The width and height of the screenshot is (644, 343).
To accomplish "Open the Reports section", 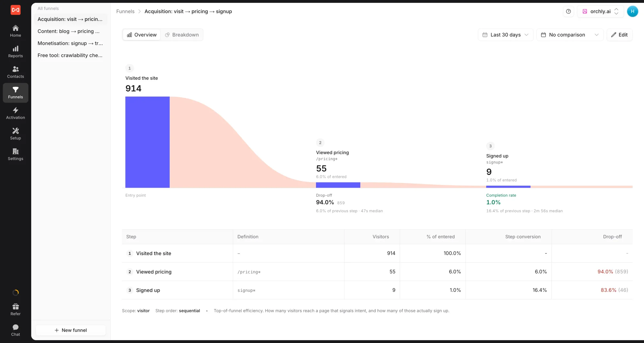I will (15, 52).
